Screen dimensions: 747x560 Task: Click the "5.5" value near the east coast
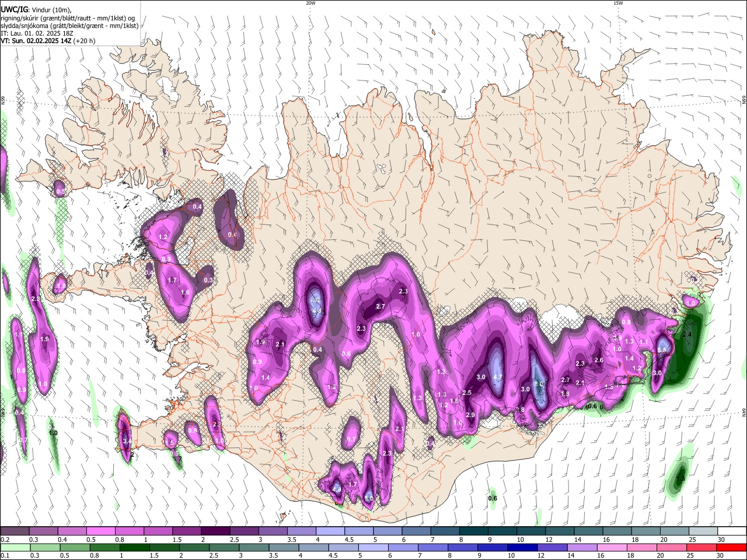662,350
